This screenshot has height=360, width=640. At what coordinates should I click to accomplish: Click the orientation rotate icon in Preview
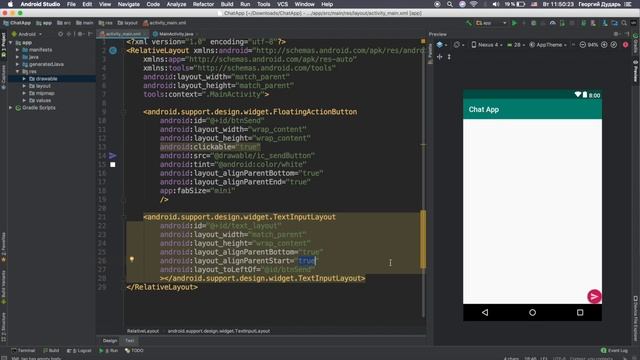[457, 45]
